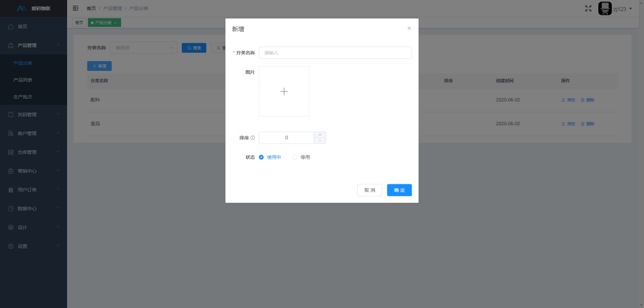The height and width of the screenshot is (308, 644).
Task: Click the 营销中心 gift icon in sidebar
Action: 11,171
